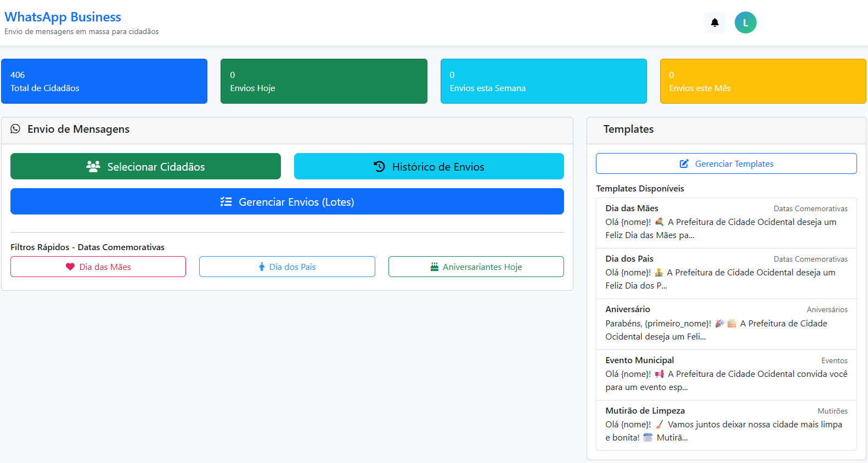Click the checklist icon on Gerenciar Envios
This screenshot has width=868, height=463.
[x=226, y=202]
